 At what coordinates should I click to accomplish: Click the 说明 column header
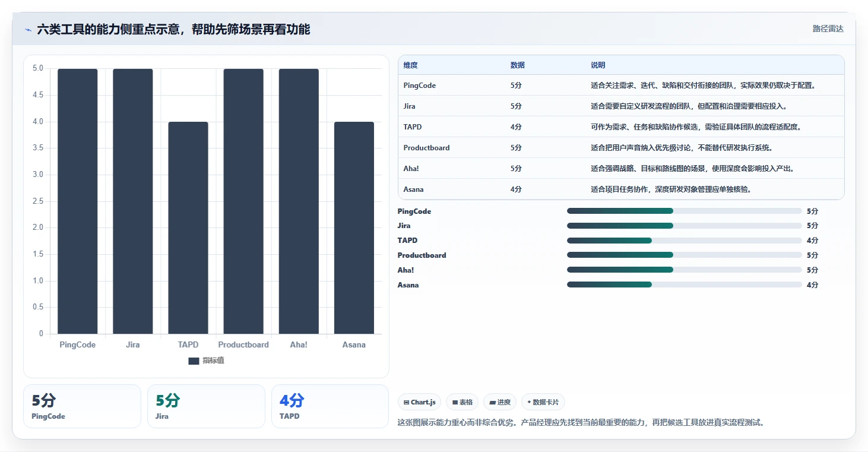598,65
